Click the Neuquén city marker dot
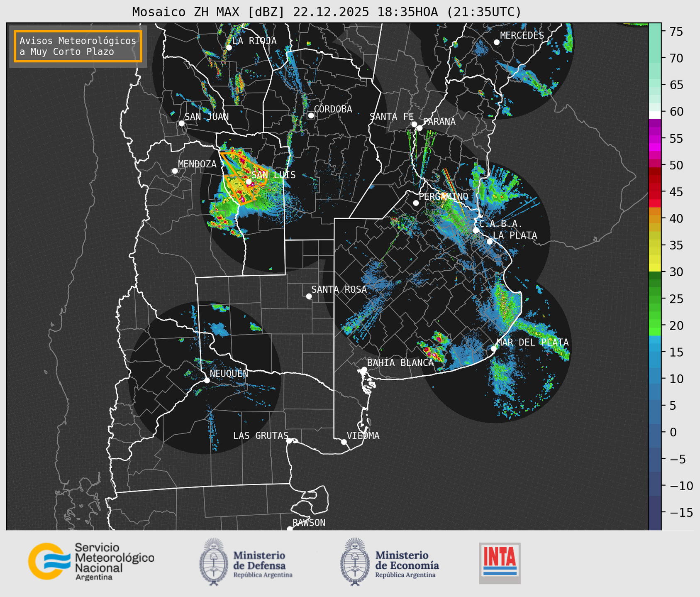This screenshot has height=597, width=700. (x=207, y=380)
